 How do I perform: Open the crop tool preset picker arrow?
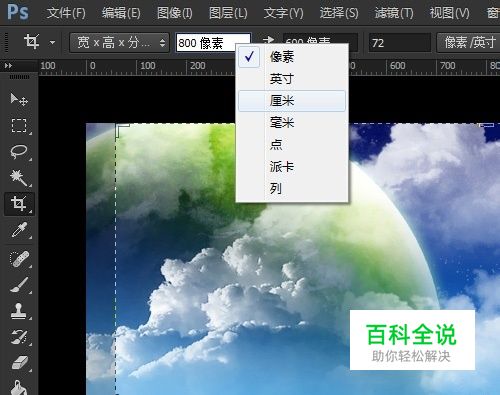[x=52, y=43]
